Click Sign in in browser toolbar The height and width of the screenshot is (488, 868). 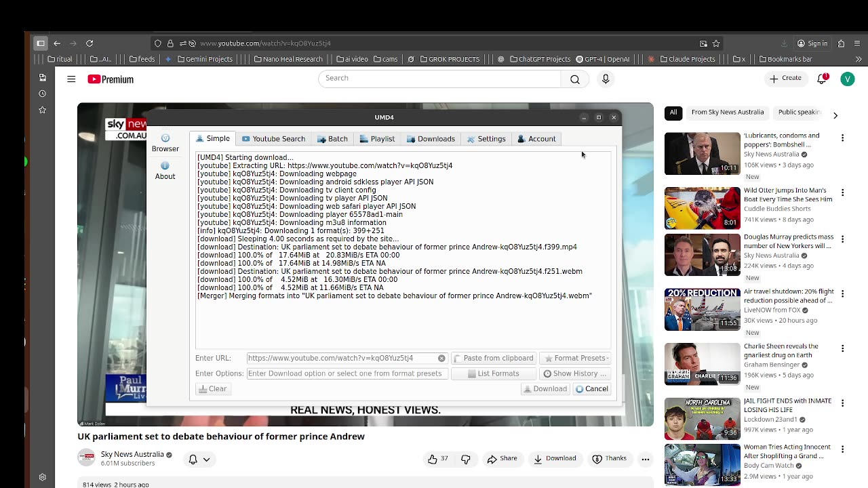(x=812, y=43)
